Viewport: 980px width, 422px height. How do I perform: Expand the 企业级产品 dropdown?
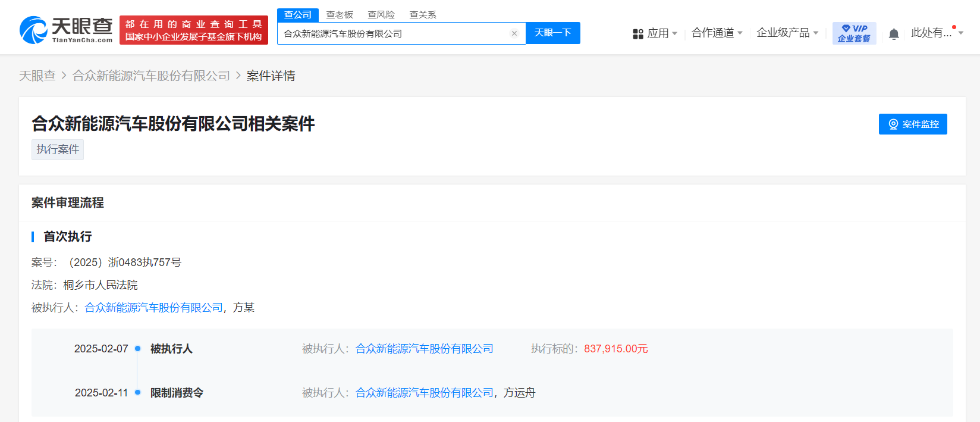tap(787, 33)
